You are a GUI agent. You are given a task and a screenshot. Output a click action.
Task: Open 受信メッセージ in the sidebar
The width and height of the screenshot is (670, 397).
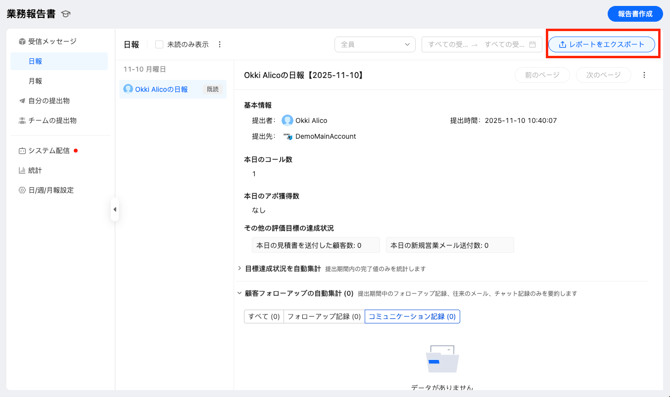(x=52, y=41)
